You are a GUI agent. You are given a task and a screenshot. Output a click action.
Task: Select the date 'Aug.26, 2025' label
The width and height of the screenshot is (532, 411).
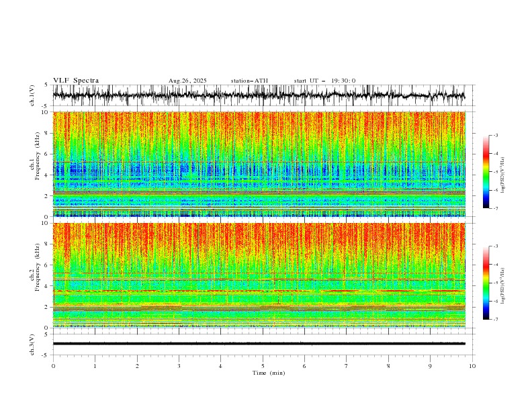[187, 81]
